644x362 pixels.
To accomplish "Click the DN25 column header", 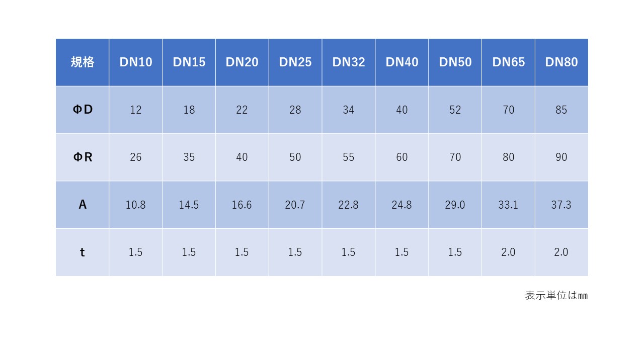I will pyautogui.click(x=295, y=62).
